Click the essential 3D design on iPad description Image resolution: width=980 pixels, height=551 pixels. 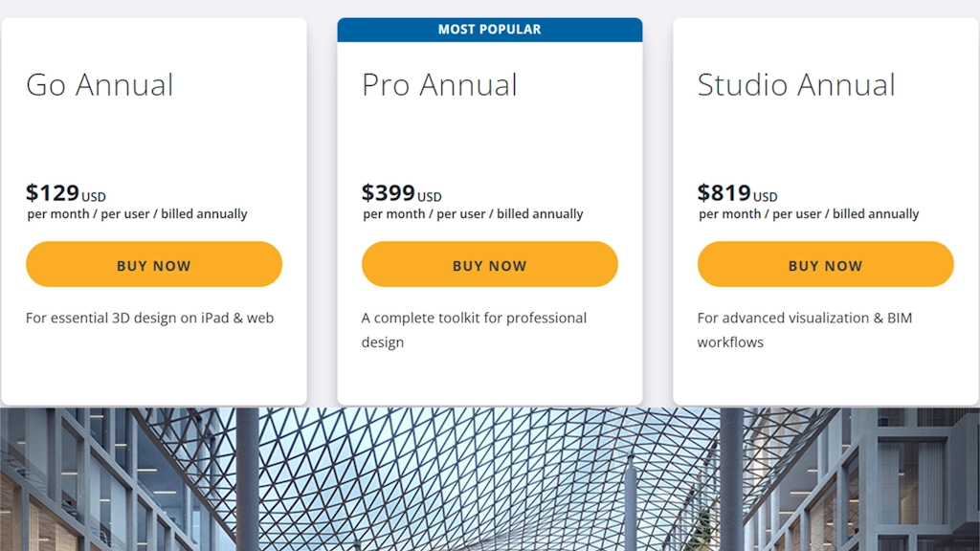(150, 318)
